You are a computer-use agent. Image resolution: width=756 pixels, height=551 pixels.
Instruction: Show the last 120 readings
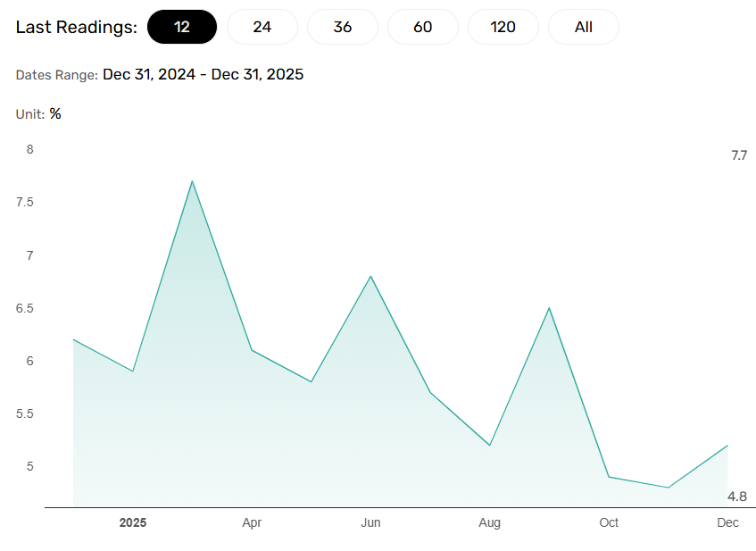(x=503, y=27)
